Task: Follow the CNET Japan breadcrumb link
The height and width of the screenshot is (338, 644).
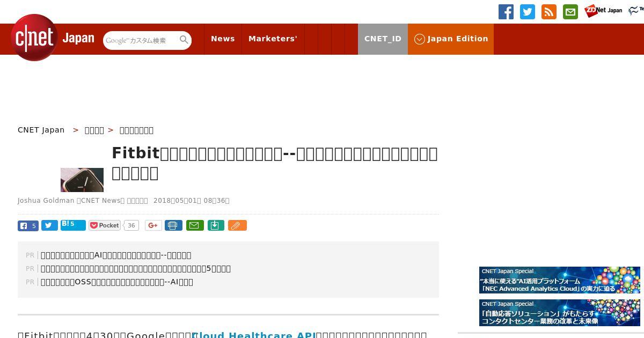Action: point(41,130)
